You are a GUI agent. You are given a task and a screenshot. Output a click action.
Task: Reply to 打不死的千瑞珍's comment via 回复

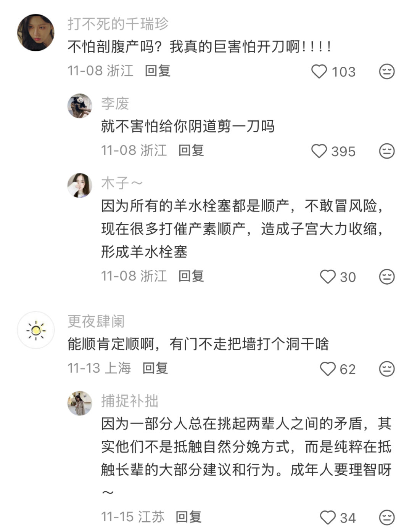tap(158, 71)
